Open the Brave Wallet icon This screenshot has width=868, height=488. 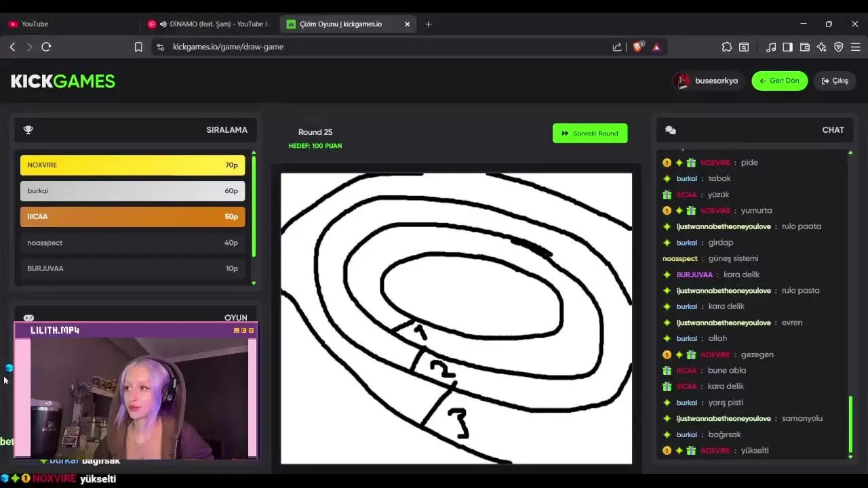[805, 47]
